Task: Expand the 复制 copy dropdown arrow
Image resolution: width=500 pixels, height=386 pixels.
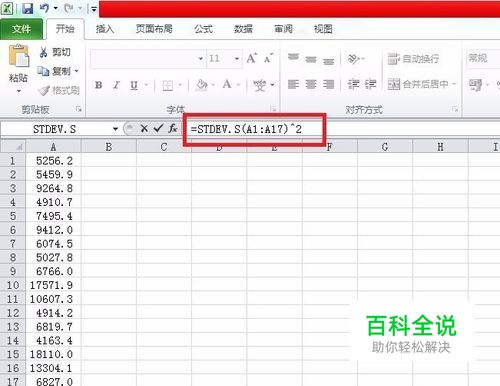Action: (x=76, y=71)
